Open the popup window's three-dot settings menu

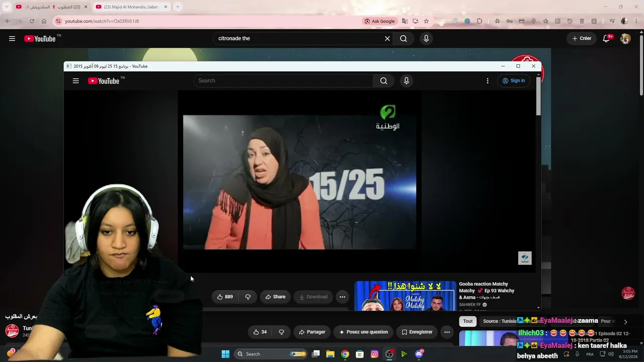tap(488, 81)
